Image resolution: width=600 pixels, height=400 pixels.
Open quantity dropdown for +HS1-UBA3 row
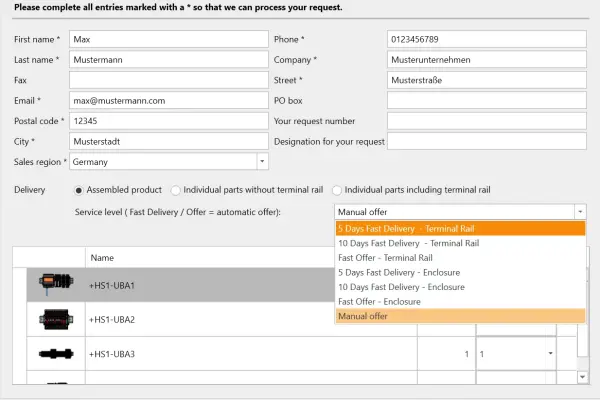(549, 354)
